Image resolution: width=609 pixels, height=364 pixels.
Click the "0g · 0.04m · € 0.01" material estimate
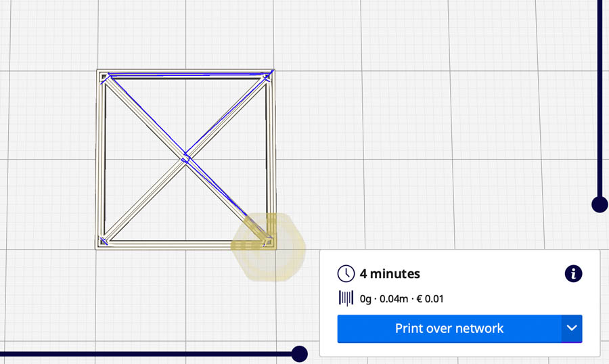(x=401, y=299)
